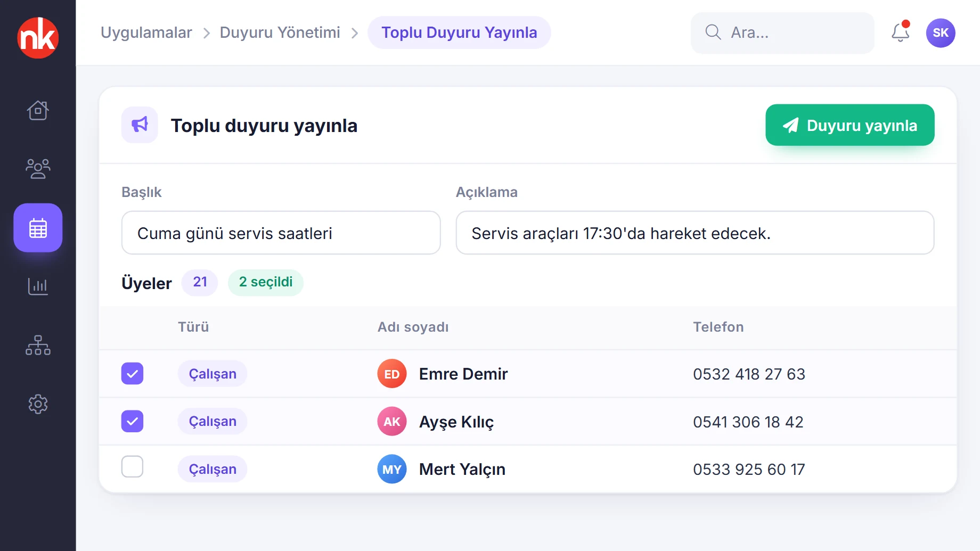Uncheck the Ayşe Kılıç row checkbox

[x=132, y=421]
